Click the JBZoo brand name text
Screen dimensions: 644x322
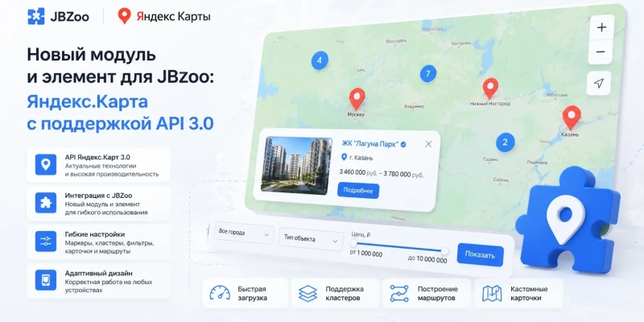pos(69,17)
